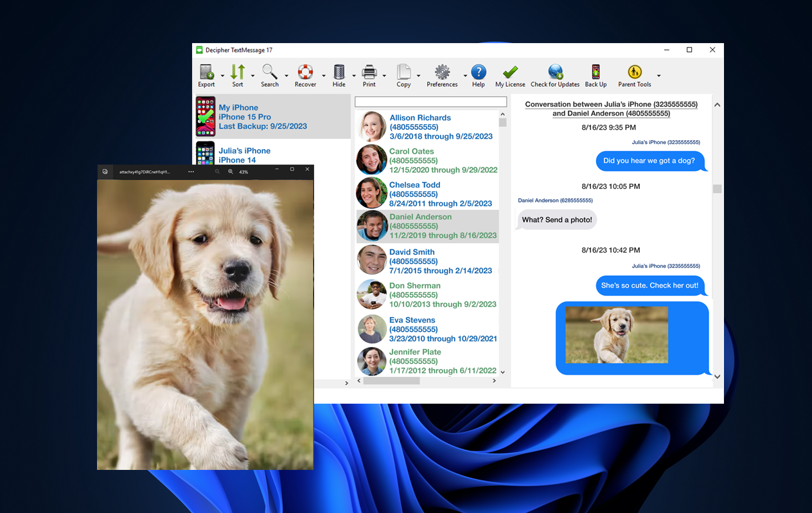Select the My iPhone device entry

coord(273,117)
